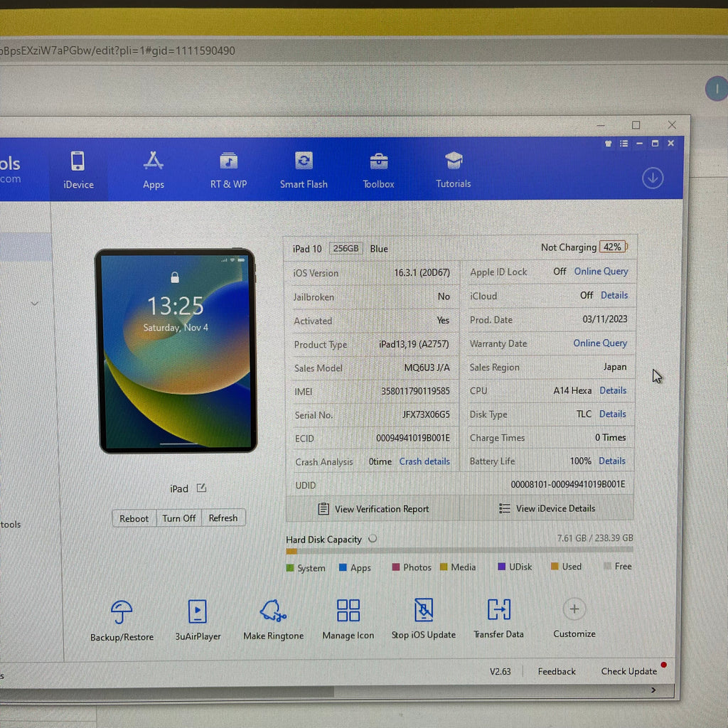Click the ECID value 00094941019B001E
This screenshot has width=728, height=728.
pos(413,438)
